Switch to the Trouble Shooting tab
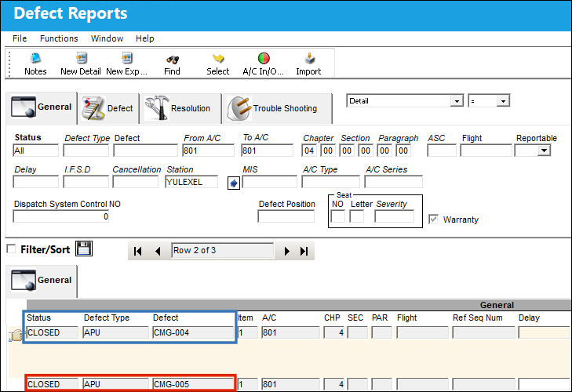This screenshot has height=392, width=572. point(277,109)
